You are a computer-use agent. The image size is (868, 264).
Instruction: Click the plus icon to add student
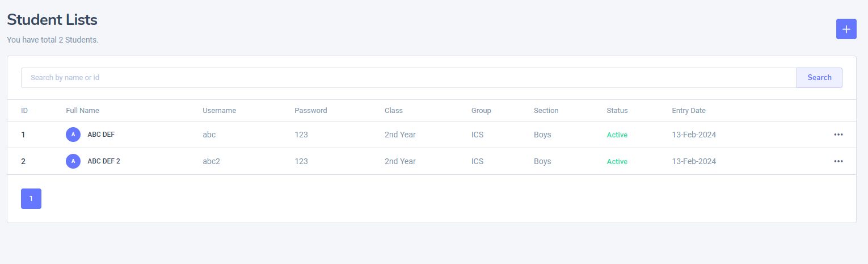[846, 29]
